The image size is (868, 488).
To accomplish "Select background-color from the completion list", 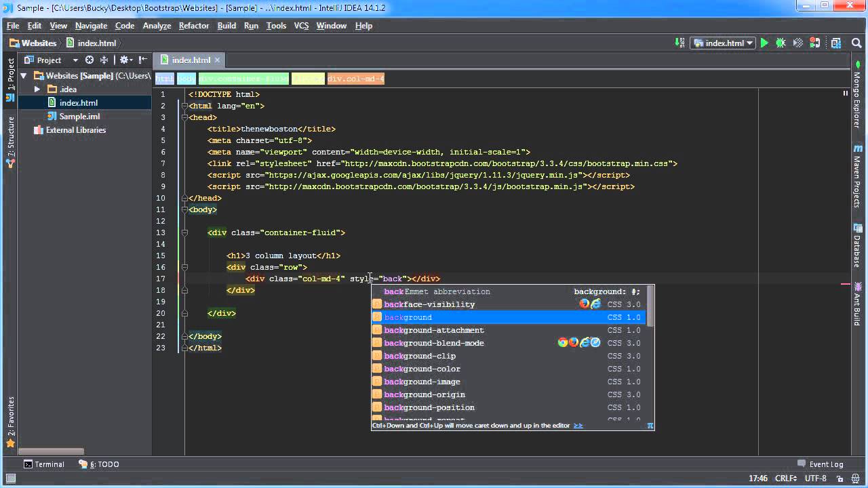I will coord(422,369).
